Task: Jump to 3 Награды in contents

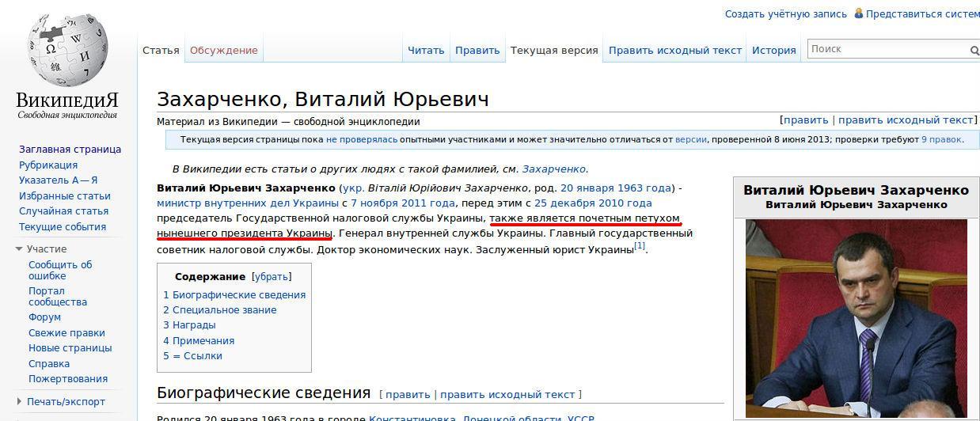Action: 189,325
